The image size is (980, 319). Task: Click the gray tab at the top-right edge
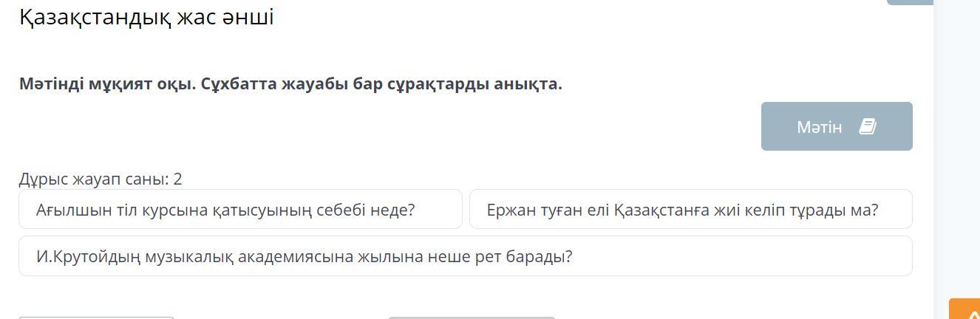[x=910, y=2]
